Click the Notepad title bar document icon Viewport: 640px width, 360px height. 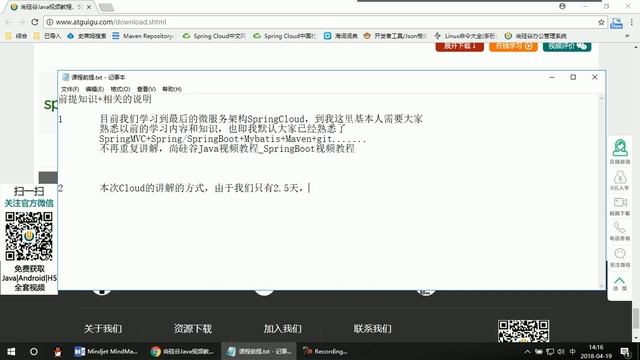(65, 77)
